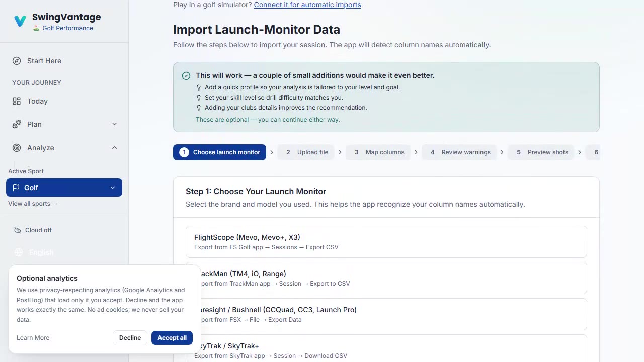Image resolution: width=644 pixels, height=362 pixels.
Task: Click the globe icon beside English
Action: click(19, 252)
